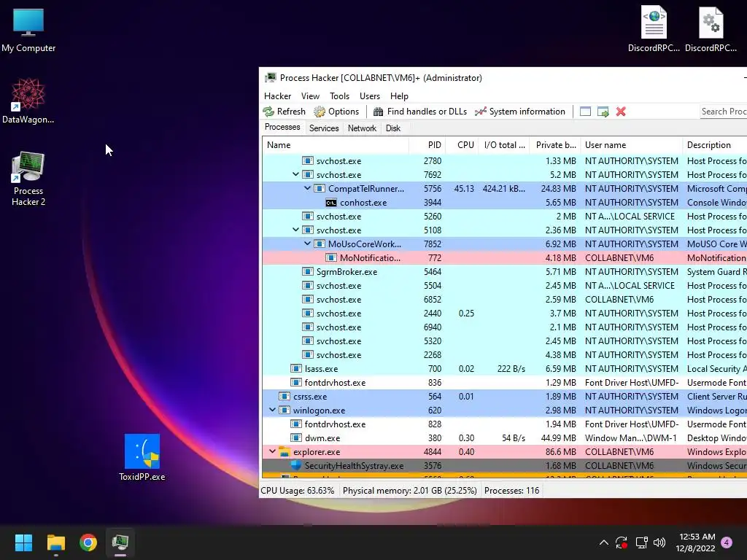
Task: Open the Tools menu
Action: (340, 96)
